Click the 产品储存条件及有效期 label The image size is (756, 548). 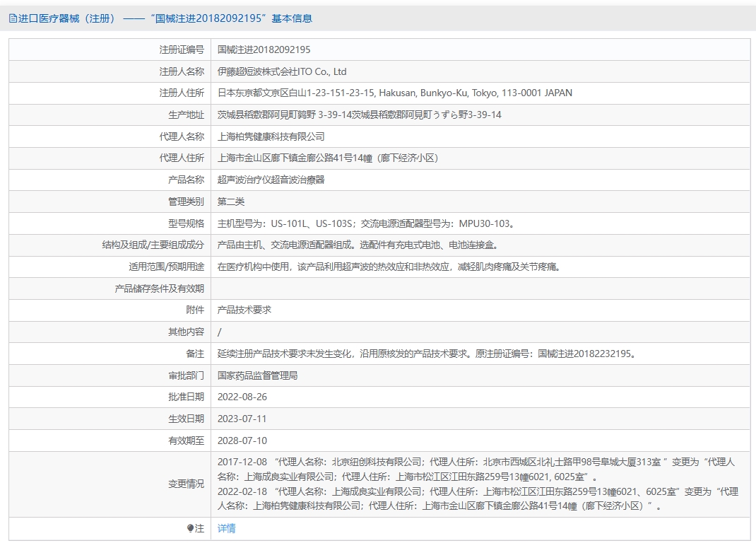tap(159, 288)
